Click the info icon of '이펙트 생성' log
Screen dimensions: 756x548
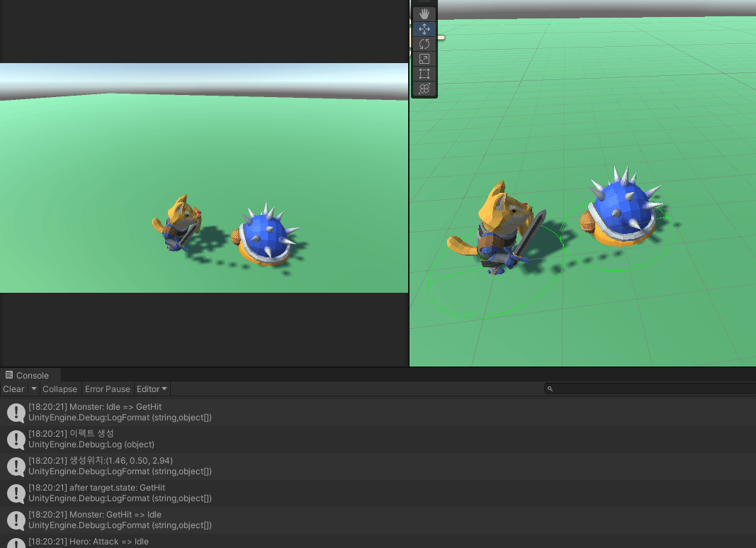[x=16, y=440]
